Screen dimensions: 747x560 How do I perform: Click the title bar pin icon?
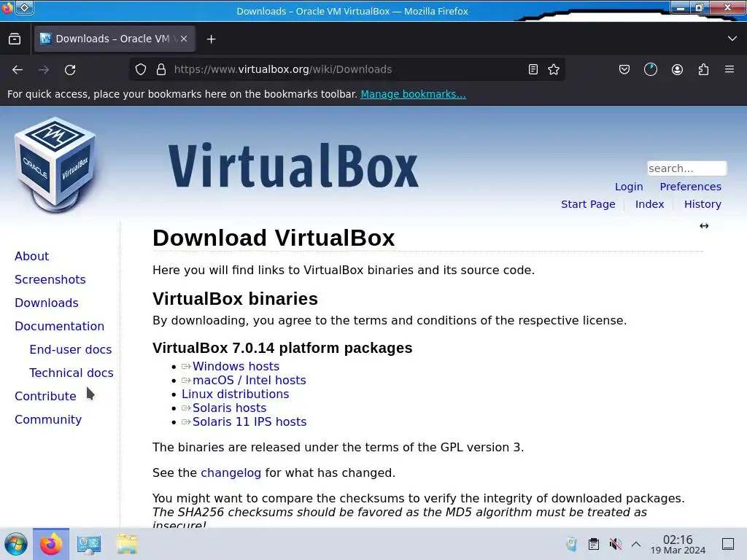24,7
